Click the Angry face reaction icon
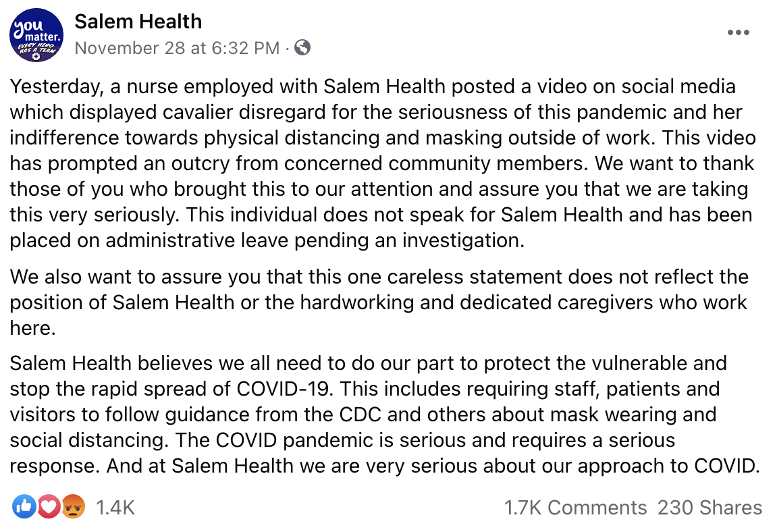This screenshot has width=775, height=532. pyautogui.click(x=73, y=507)
